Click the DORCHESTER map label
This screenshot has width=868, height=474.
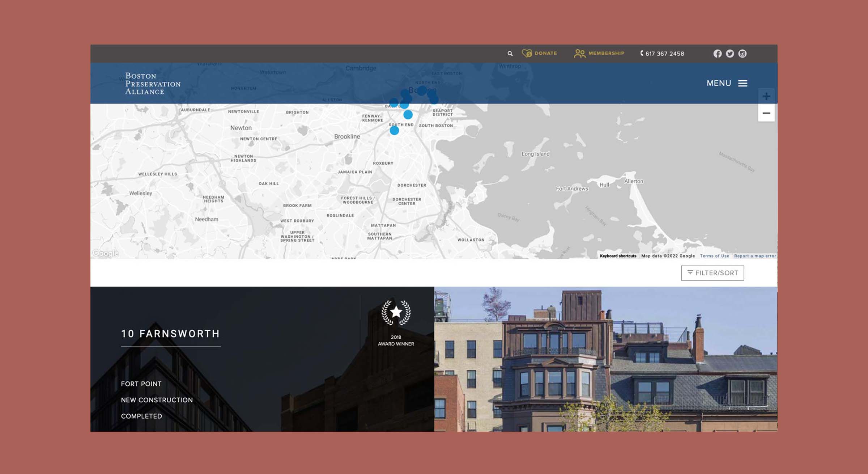click(412, 185)
